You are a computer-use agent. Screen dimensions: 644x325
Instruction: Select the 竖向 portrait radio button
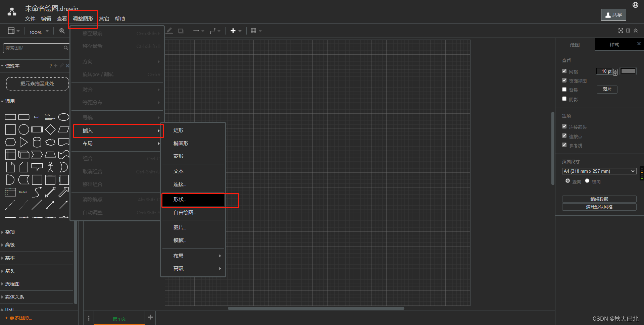[x=567, y=181]
